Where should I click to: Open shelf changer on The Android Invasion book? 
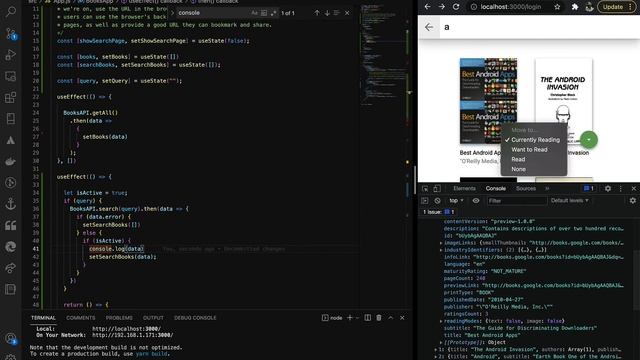[589, 140]
